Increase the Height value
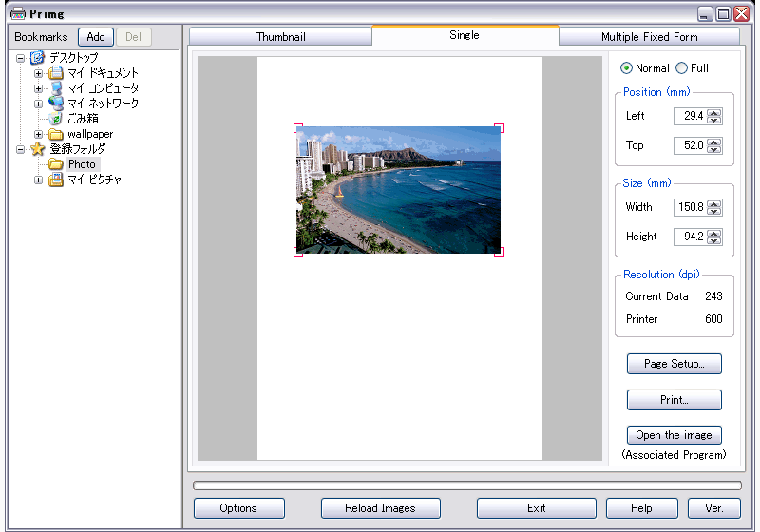 click(x=714, y=233)
